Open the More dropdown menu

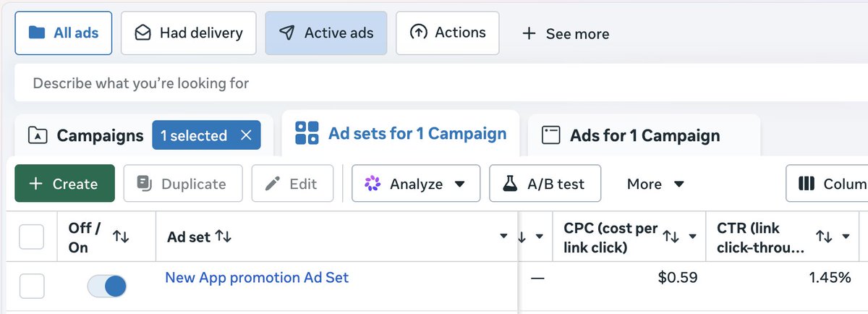655,184
